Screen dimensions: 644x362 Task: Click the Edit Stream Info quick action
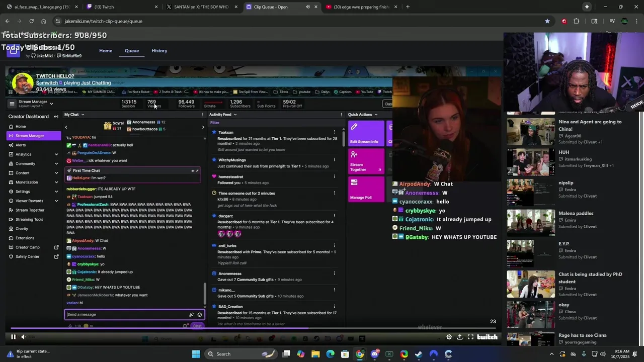366,134
